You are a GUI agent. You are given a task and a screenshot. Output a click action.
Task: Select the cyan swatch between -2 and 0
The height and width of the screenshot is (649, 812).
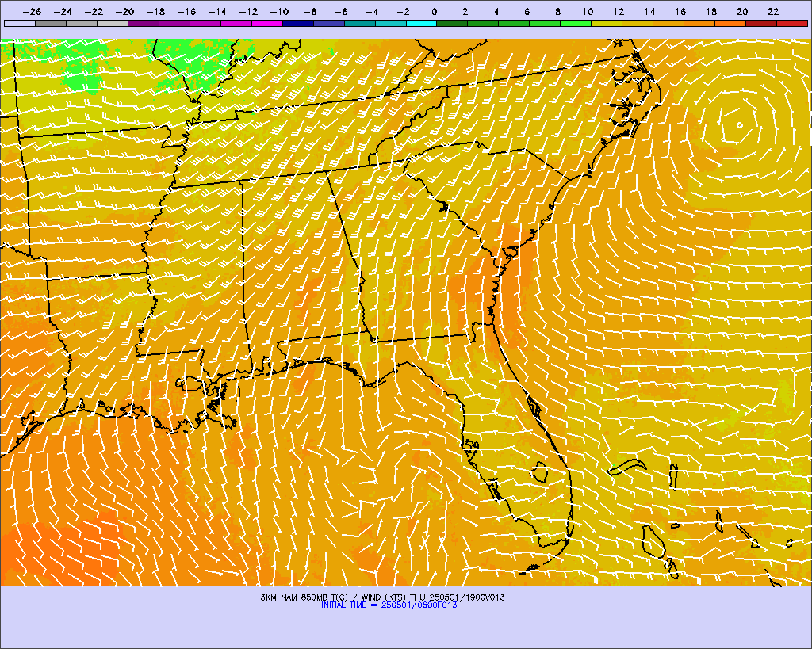click(422, 23)
